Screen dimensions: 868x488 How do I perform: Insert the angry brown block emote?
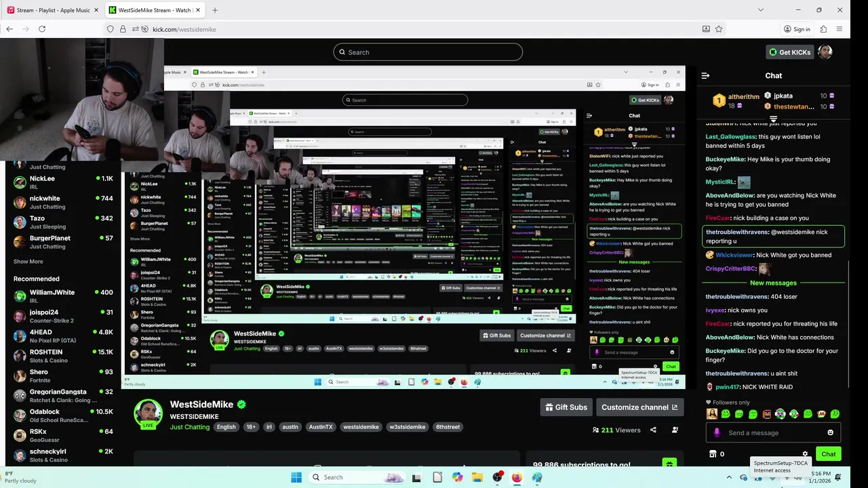(x=767, y=414)
